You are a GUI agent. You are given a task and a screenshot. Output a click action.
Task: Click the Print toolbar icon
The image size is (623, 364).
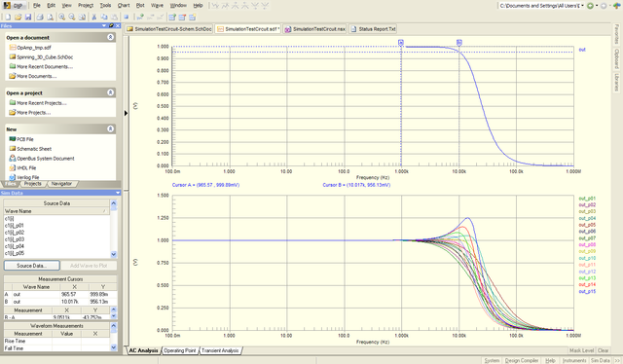tap(40, 18)
